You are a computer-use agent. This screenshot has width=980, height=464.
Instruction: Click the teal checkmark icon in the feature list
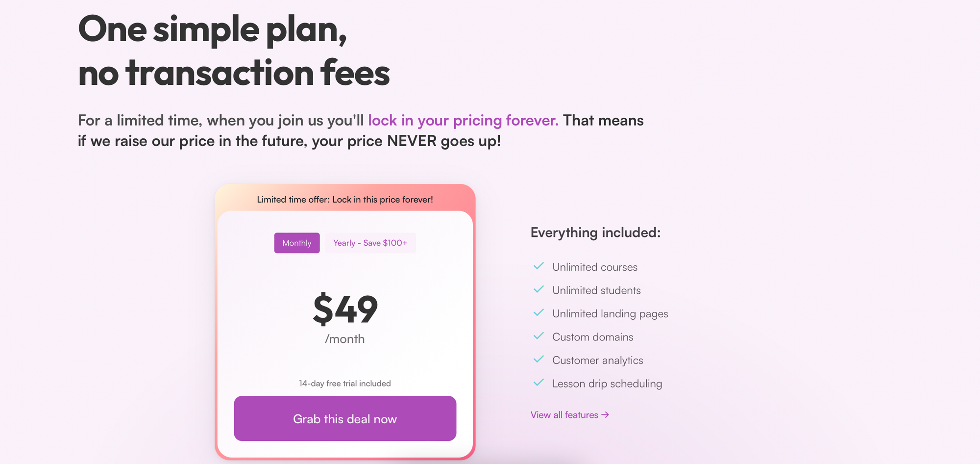538,266
